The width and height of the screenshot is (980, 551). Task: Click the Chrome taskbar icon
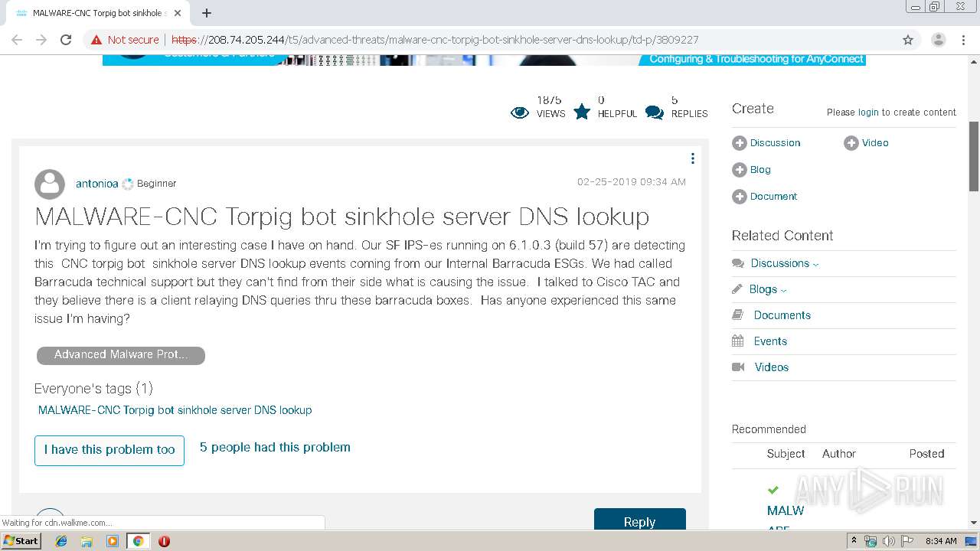click(138, 541)
